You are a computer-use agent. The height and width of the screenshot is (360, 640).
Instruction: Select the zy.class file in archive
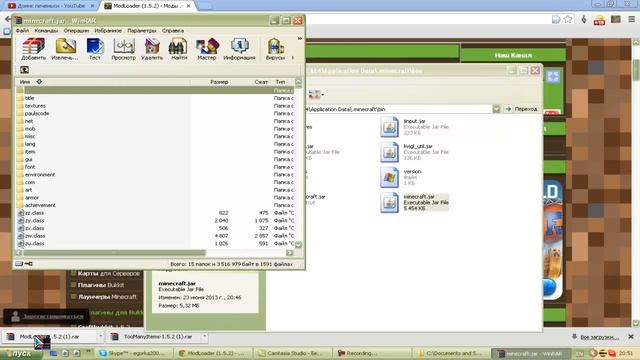pyautogui.click(x=34, y=220)
